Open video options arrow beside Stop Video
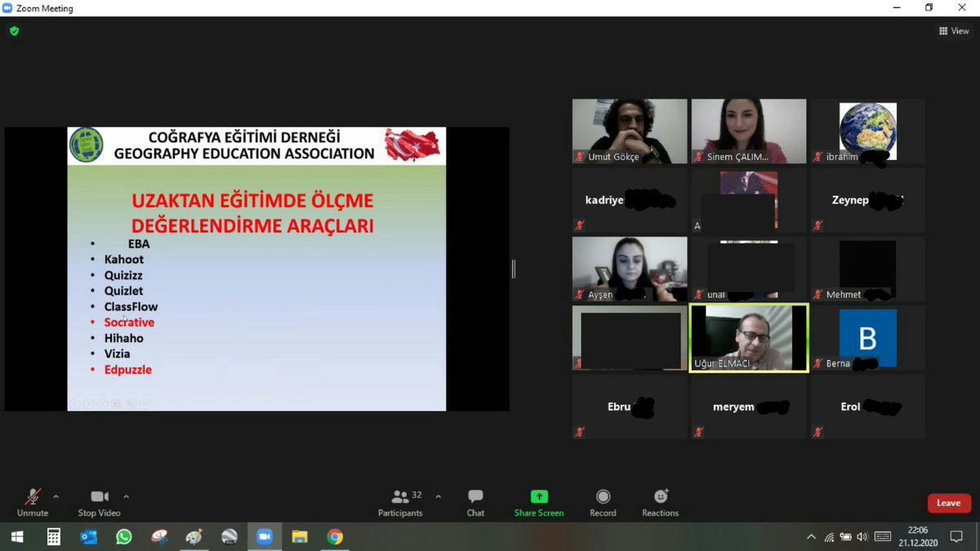This screenshot has height=551, width=980. (x=126, y=496)
